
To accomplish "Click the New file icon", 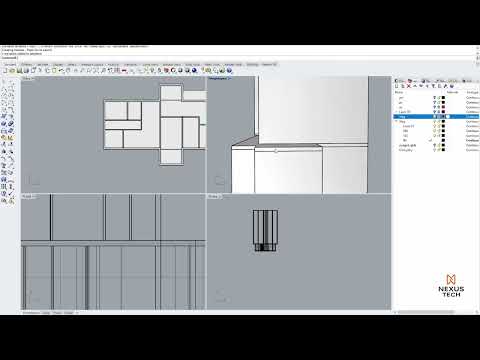I will click(x=5, y=70).
